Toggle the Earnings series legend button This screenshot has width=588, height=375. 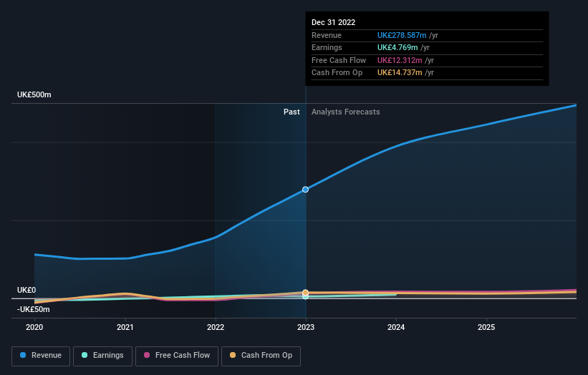pyautogui.click(x=102, y=356)
